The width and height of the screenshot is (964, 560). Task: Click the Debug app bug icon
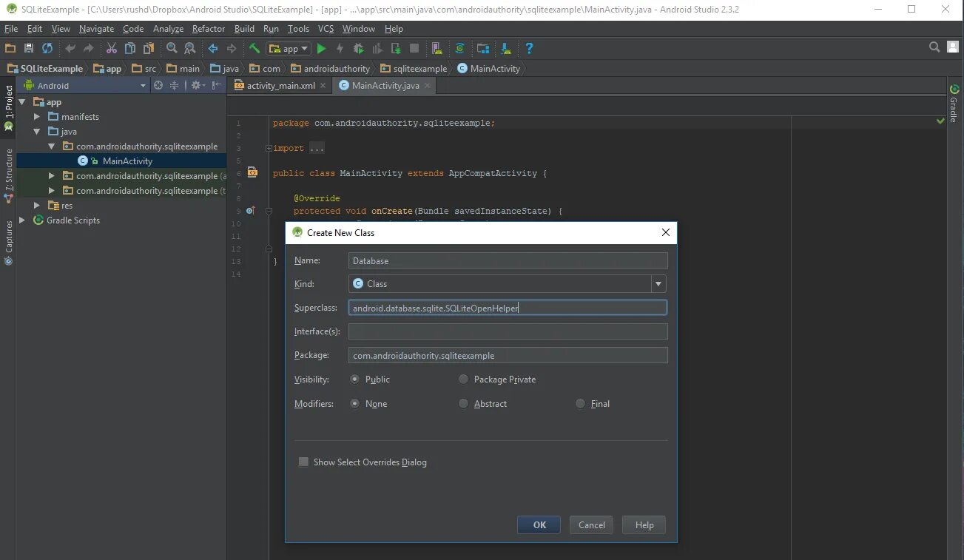(x=359, y=49)
